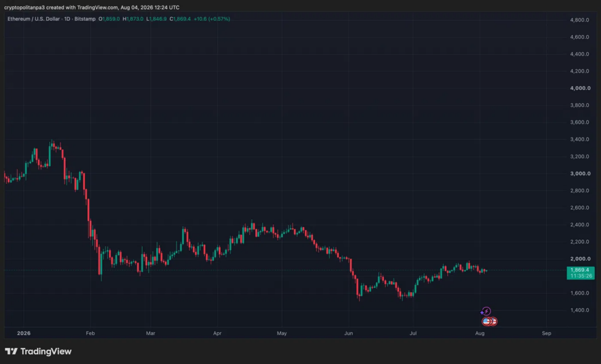Click the 3,000.0 price axis label
The height and width of the screenshot is (364, 601).
pos(580,174)
